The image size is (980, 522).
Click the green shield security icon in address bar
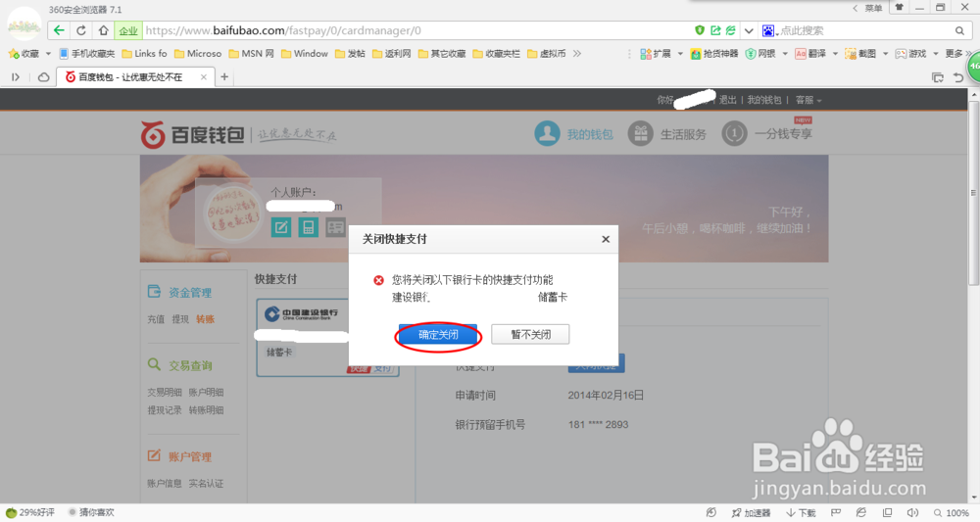(x=700, y=30)
